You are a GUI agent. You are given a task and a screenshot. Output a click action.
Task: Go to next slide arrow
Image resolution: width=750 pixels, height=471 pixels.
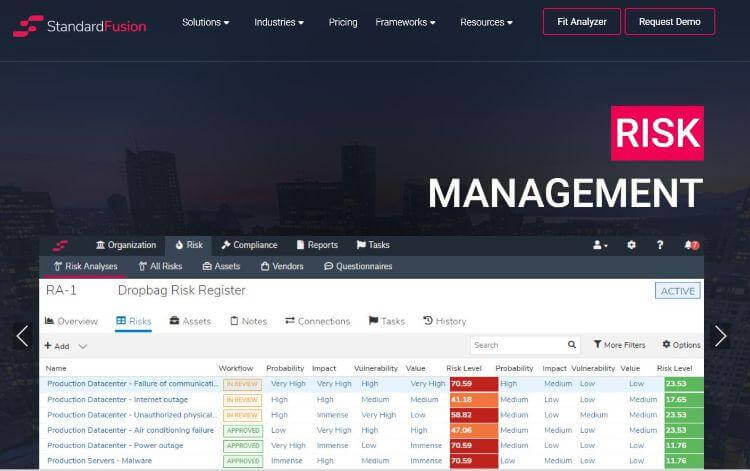720,336
